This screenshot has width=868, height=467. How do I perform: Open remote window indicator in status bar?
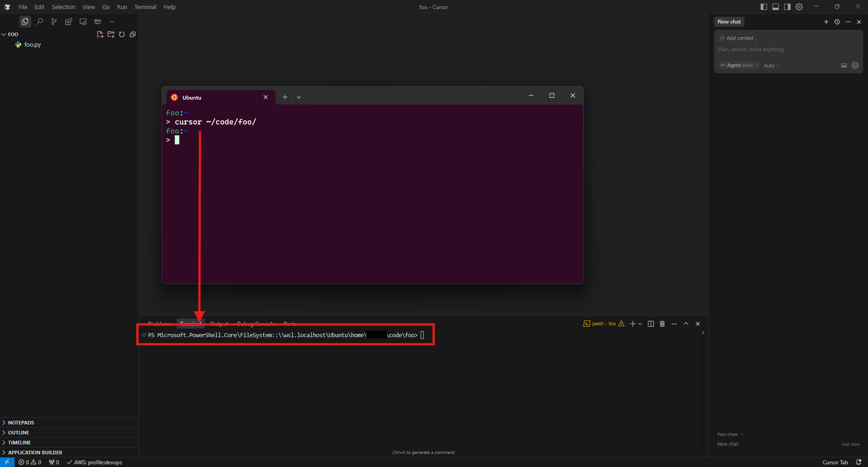pyautogui.click(x=7, y=462)
